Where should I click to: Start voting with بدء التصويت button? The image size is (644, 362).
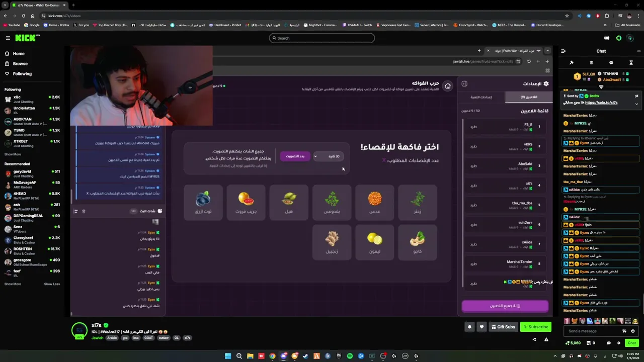(x=295, y=156)
